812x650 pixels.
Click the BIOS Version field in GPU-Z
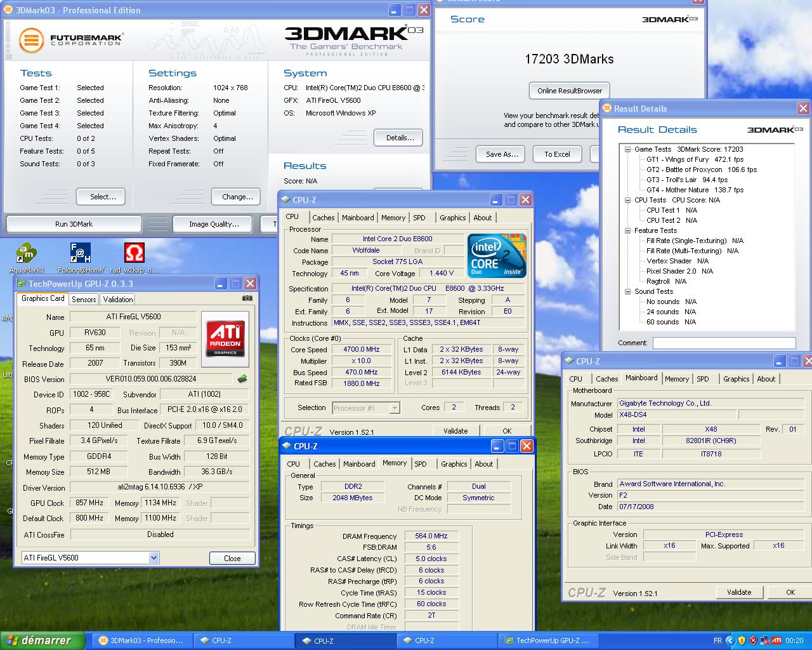(x=151, y=379)
